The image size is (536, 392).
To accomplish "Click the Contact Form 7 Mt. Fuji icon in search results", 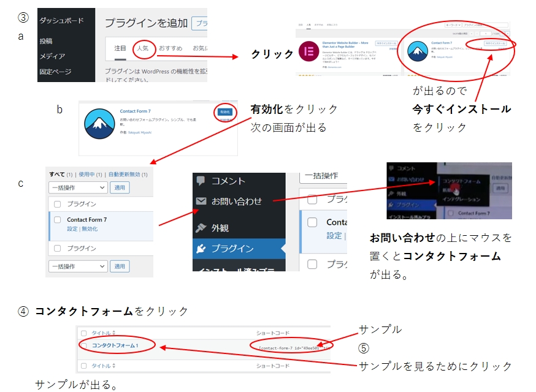I will coord(417,51).
